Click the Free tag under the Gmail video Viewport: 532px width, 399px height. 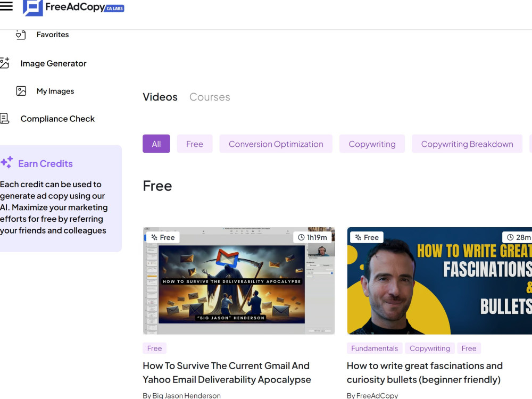[154, 348]
